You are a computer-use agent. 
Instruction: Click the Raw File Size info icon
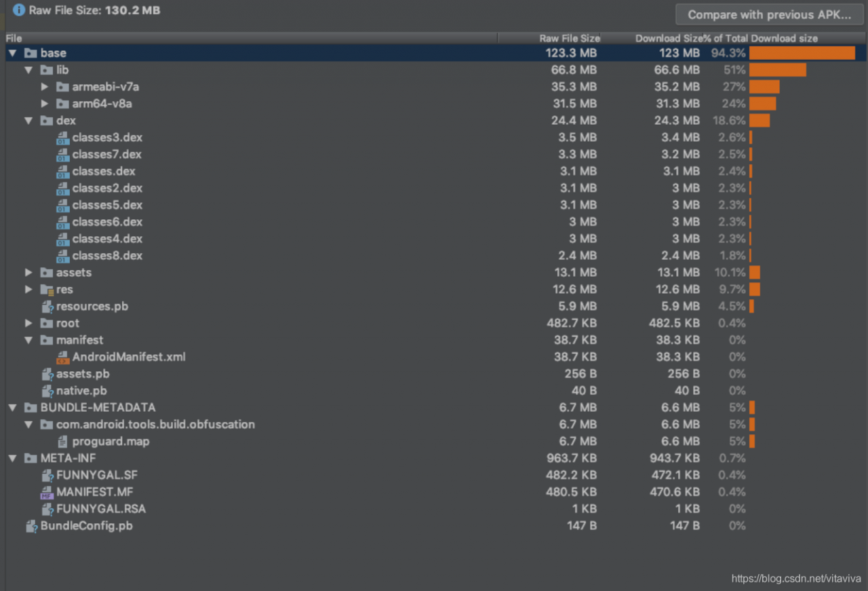[x=19, y=11]
